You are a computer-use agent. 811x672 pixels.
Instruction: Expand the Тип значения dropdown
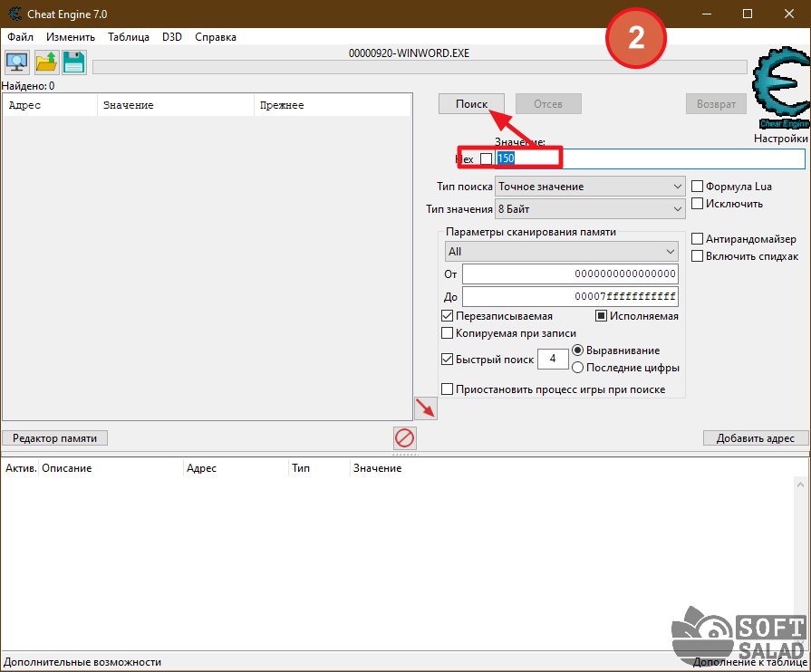tap(590, 209)
